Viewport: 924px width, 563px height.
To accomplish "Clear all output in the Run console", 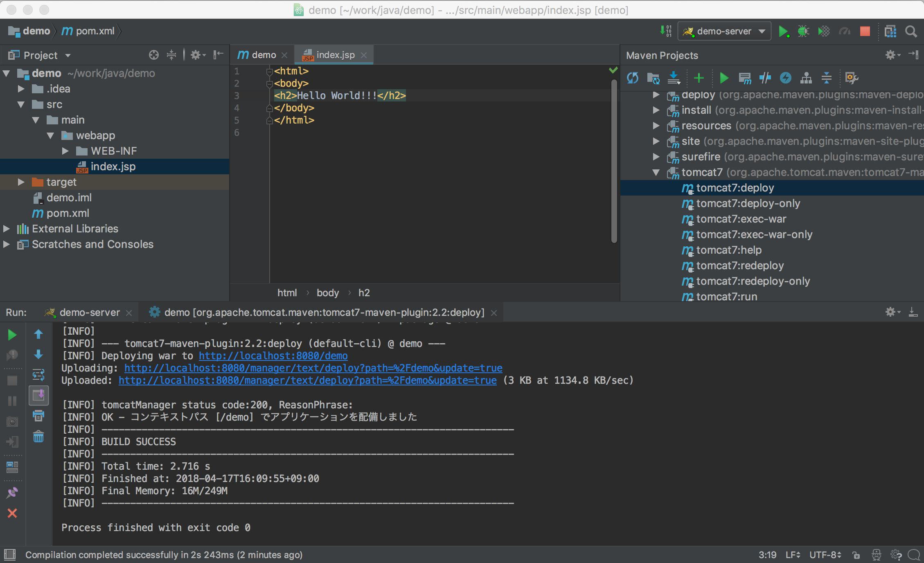I will click(x=39, y=437).
